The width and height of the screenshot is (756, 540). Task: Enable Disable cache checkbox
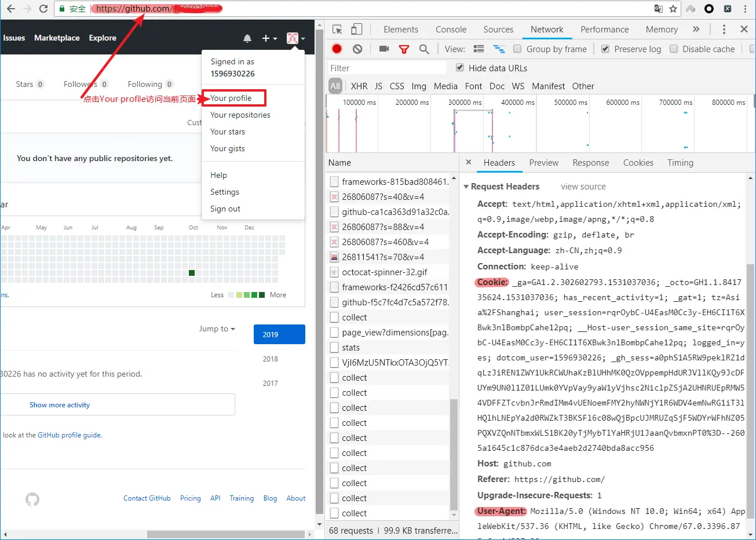[674, 49]
